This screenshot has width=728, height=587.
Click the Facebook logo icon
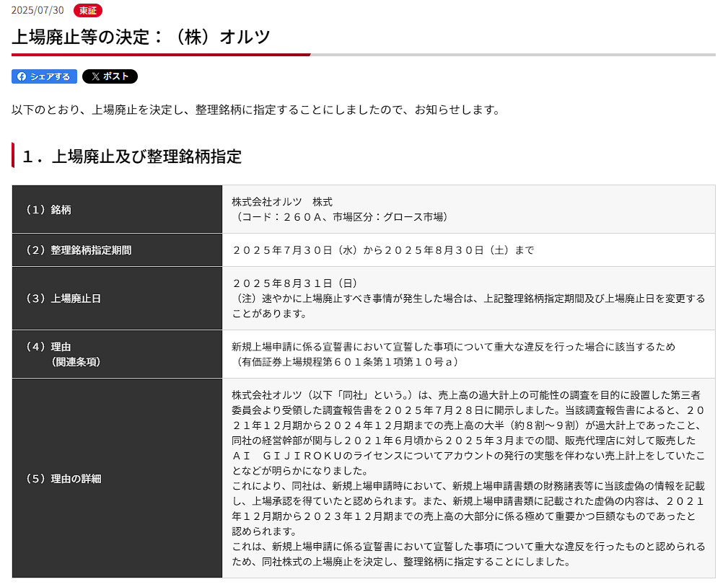[x=22, y=76]
